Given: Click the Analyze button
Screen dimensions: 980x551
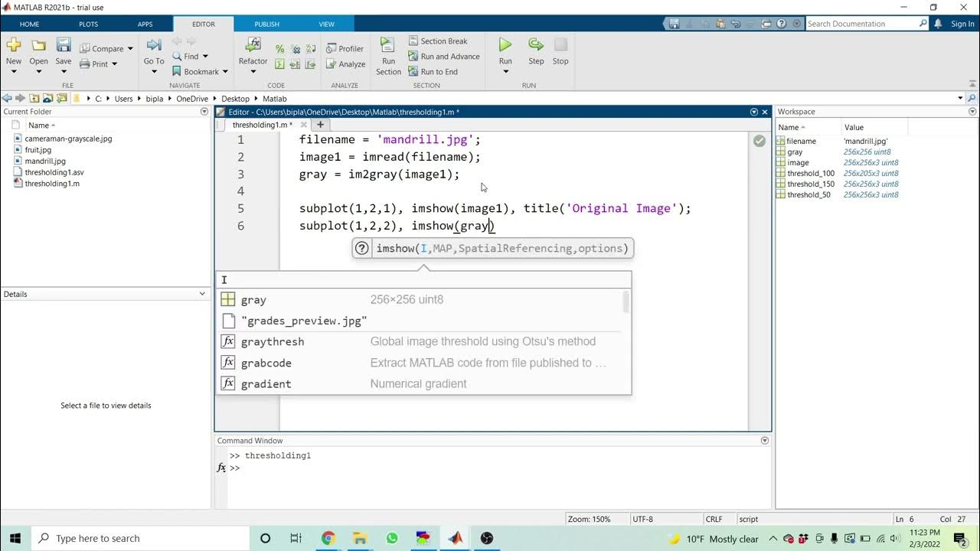Looking at the screenshot, I should [345, 64].
